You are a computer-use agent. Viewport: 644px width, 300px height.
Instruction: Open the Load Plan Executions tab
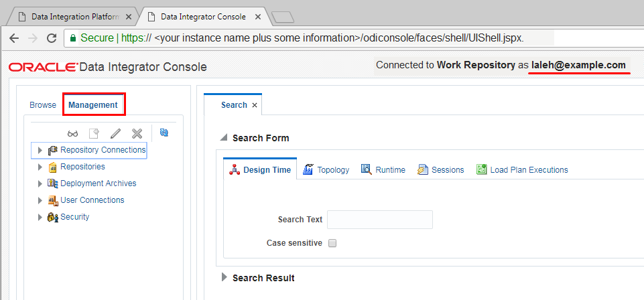(x=523, y=170)
